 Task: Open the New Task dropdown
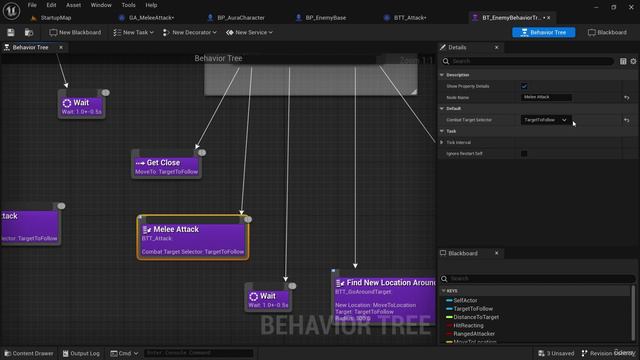[133, 32]
